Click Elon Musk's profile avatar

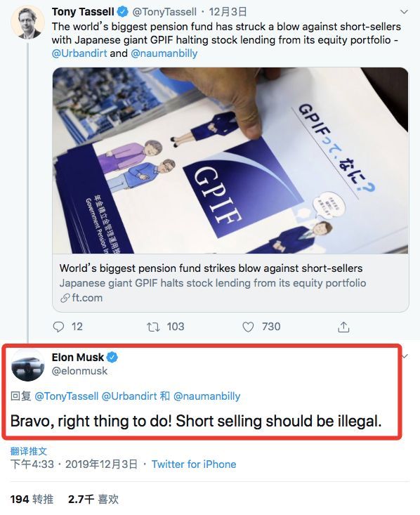[x=27, y=365]
